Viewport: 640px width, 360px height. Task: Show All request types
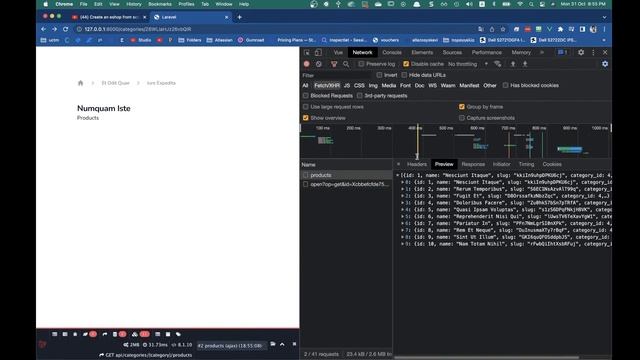point(305,85)
